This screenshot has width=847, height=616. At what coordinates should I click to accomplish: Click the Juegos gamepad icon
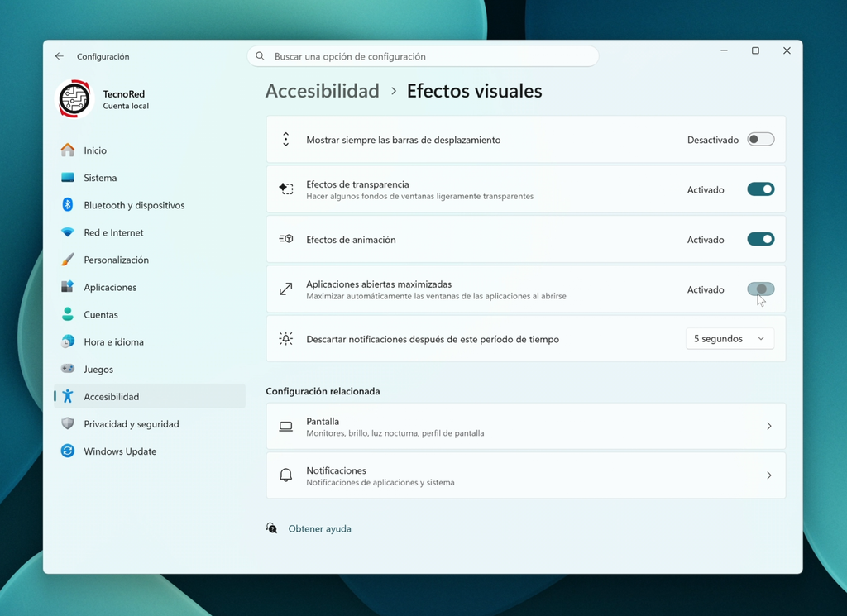click(x=68, y=369)
